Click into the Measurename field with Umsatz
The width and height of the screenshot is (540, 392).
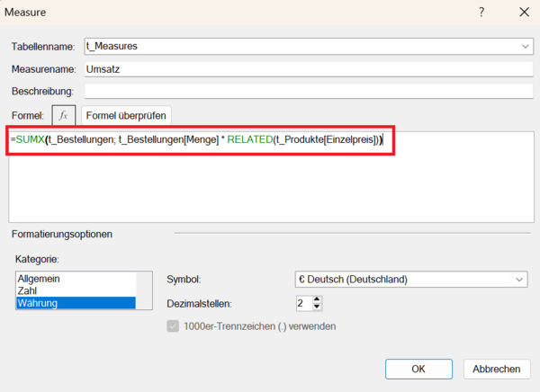click(x=306, y=67)
